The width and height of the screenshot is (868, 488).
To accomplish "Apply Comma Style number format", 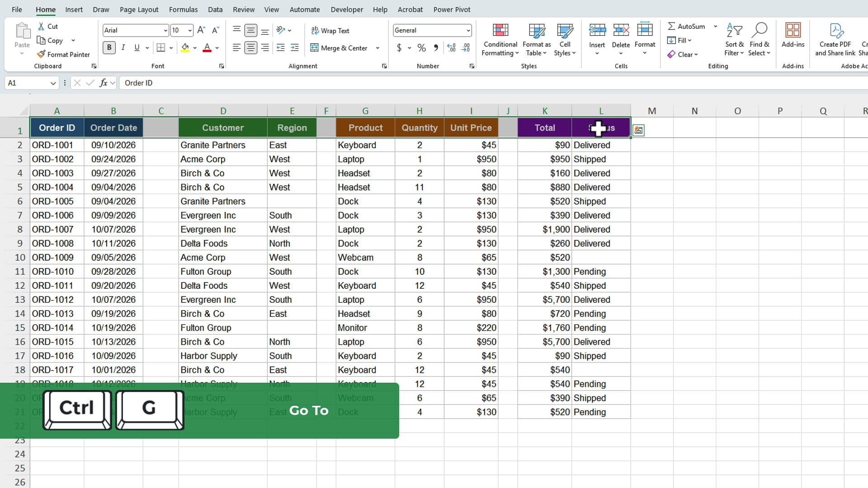I will click(x=436, y=47).
